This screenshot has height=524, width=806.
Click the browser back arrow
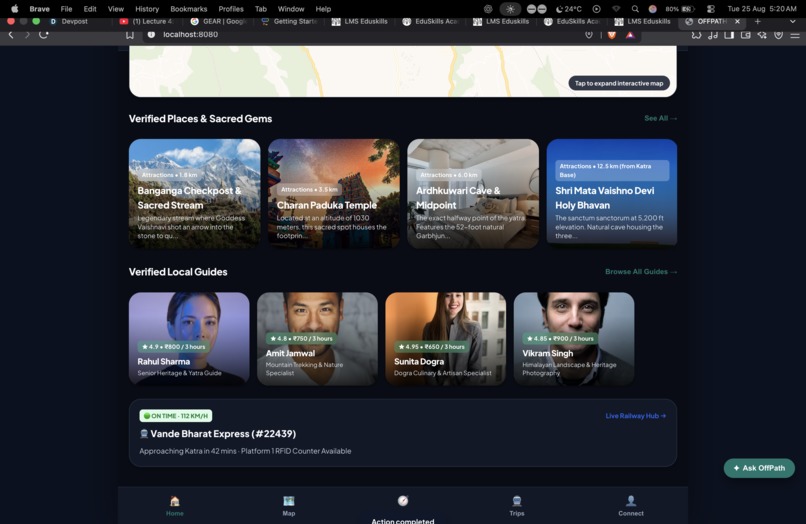(11, 34)
